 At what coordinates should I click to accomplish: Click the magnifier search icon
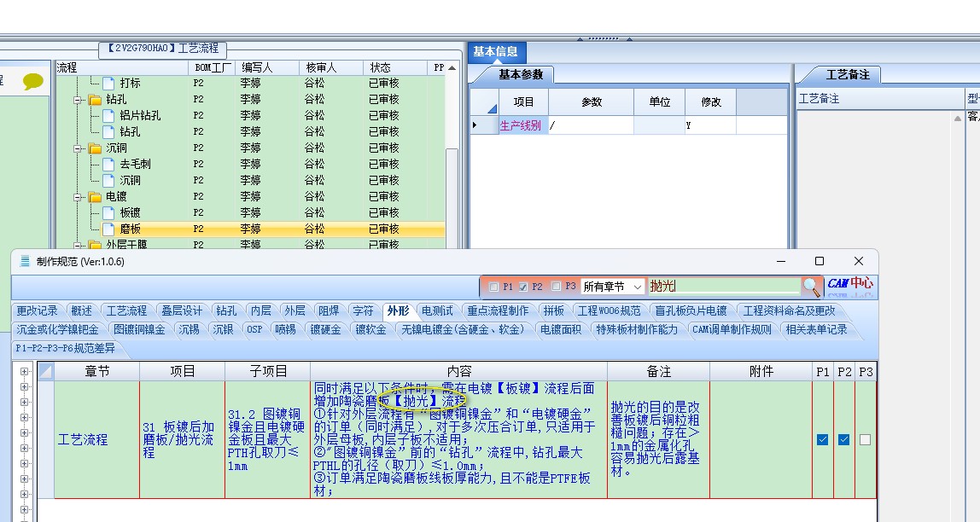tap(811, 287)
